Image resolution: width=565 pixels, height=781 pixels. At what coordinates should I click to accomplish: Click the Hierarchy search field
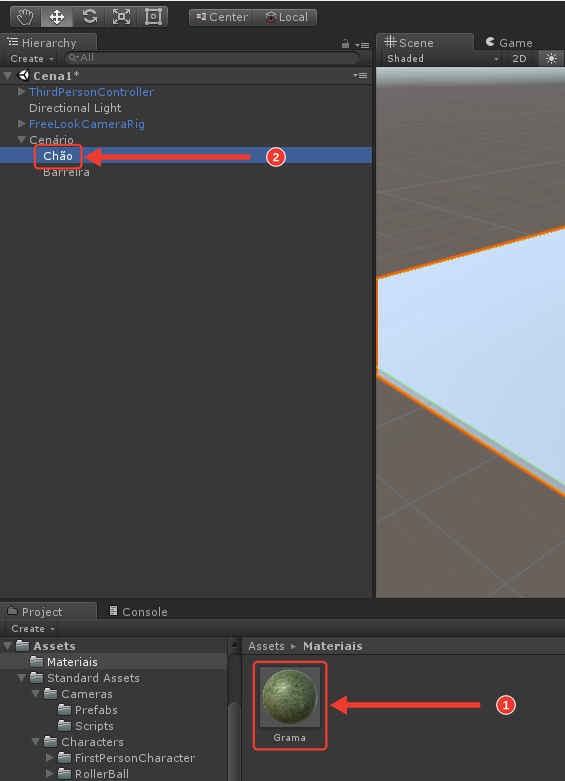(212, 58)
